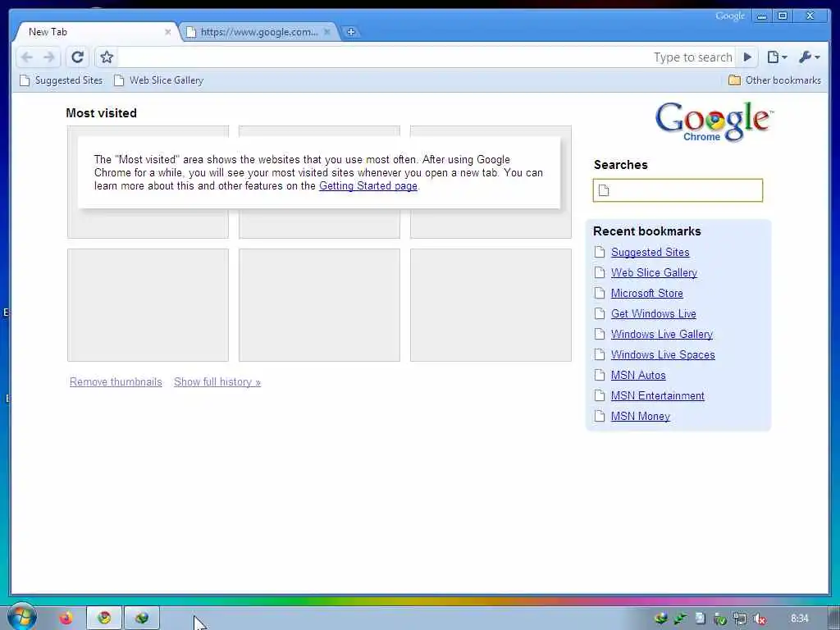The image size is (840, 630).
Task: Open the Get Windows Live bookmark
Action: (654, 314)
